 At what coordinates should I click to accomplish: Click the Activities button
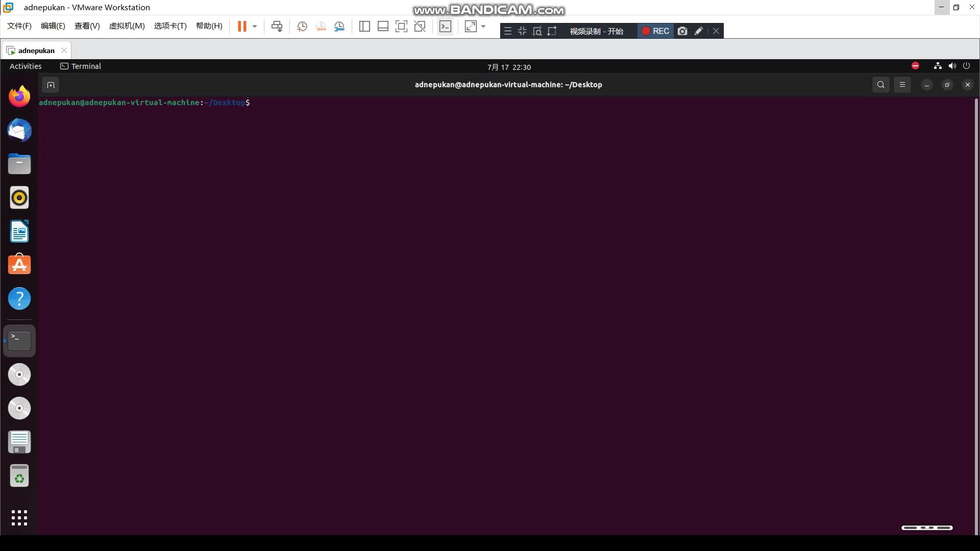click(x=26, y=66)
